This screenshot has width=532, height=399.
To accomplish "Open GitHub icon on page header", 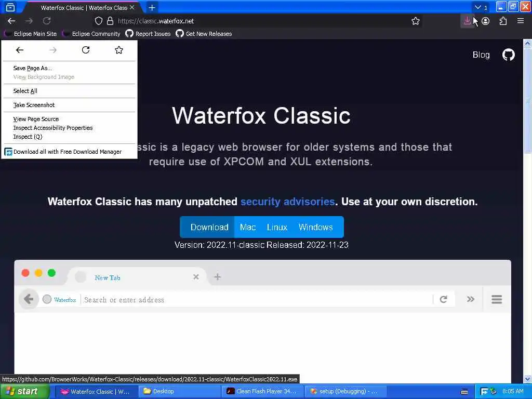I will (508, 55).
